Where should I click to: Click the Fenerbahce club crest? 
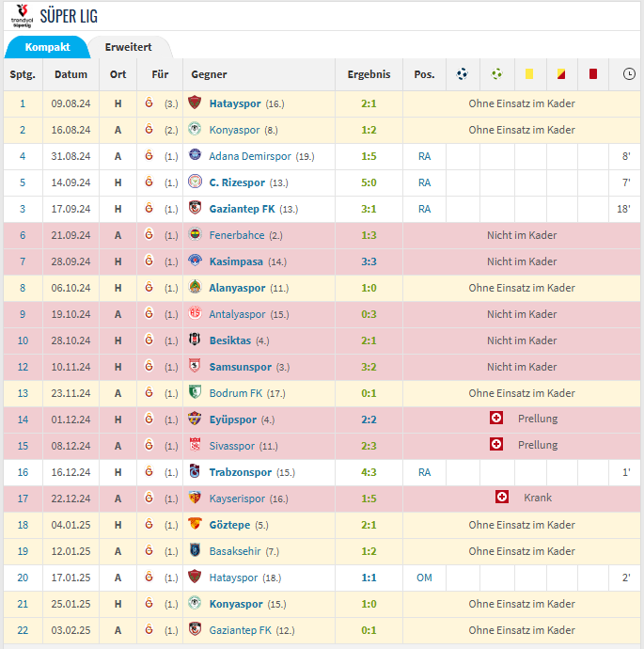pos(195,234)
